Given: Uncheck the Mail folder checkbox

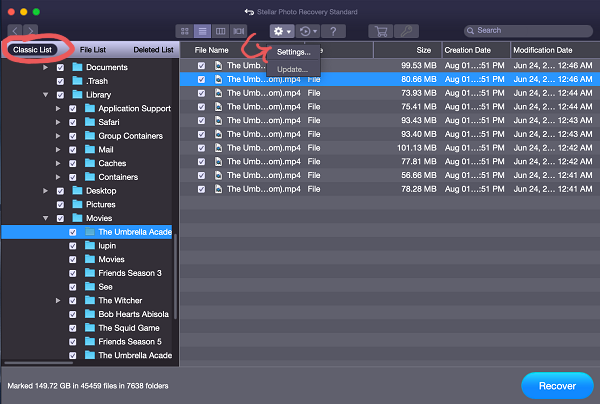Looking at the screenshot, I should [72, 150].
